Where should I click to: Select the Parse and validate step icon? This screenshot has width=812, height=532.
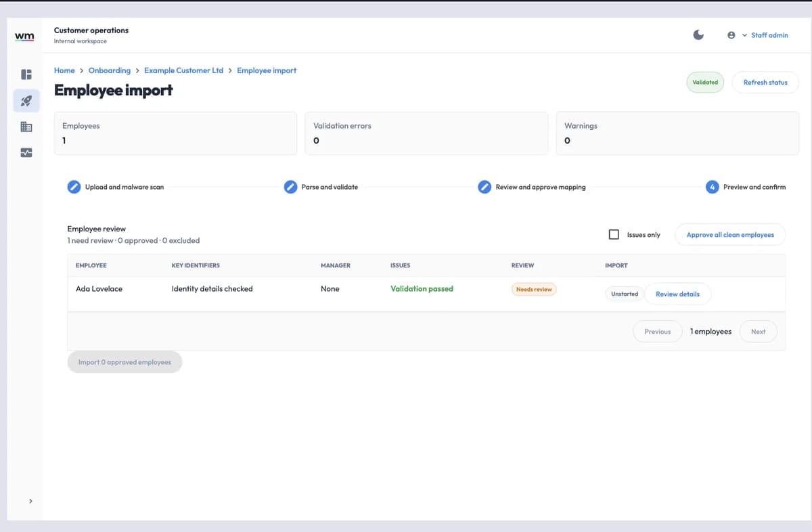[x=290, y=187]
